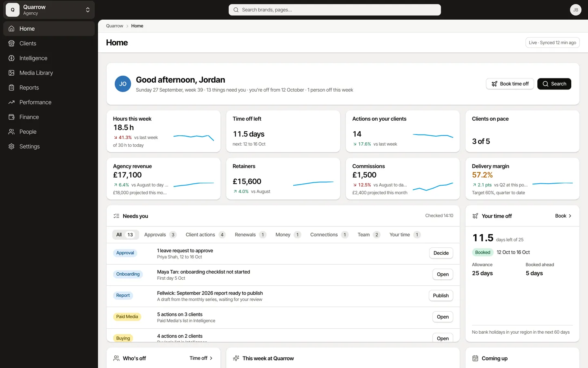This screenshot has width=588, height=368.
Task: Click the Clients sidebar icon
Action: 11,43
